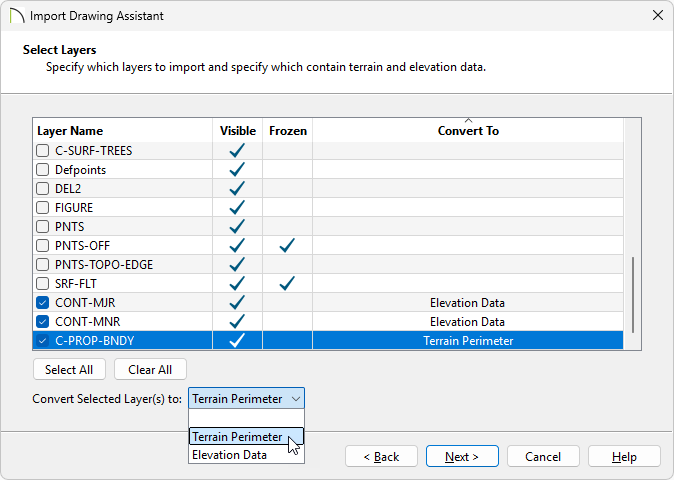Click Elevation Data cell in CONT-MJR row
This screenshot has height=480, width=674.
pyautogui.click(x=467, y=303)
